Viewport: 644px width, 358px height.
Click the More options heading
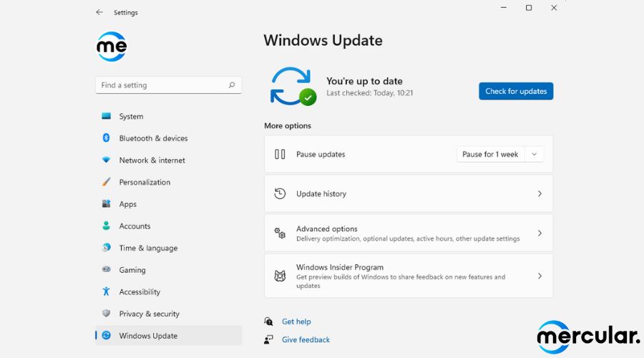(288, 126)
